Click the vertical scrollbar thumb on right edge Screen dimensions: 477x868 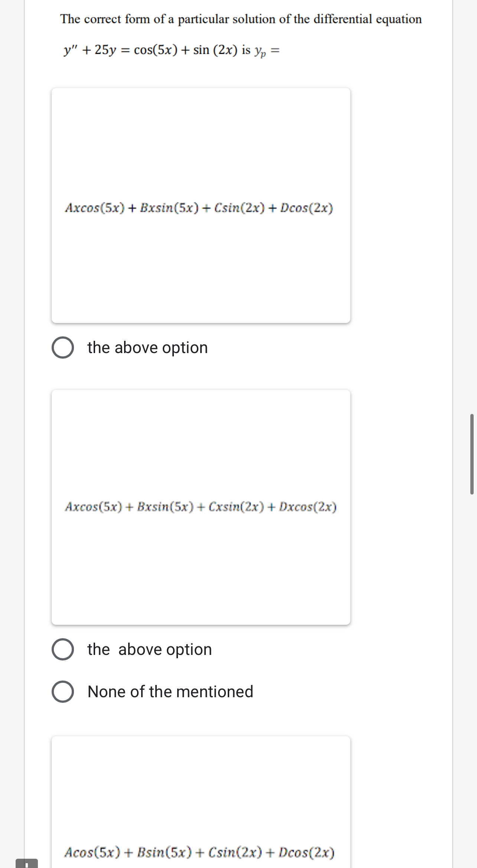coord(472,454)
